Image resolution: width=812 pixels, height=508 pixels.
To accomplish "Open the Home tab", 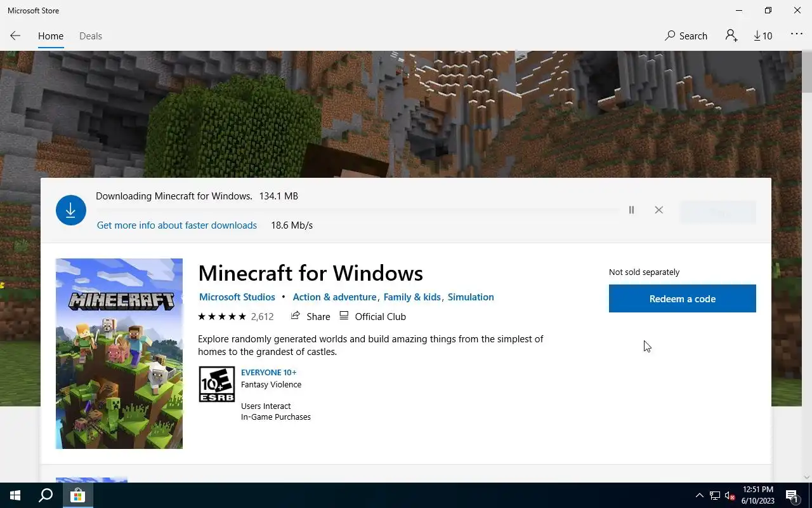I will (51, 36).
